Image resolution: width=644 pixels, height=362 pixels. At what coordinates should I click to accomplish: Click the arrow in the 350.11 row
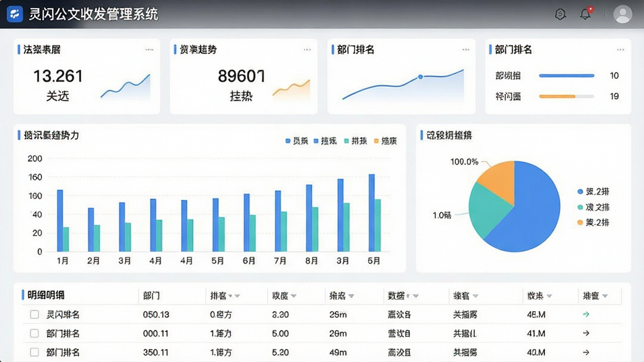pos(586,352)
